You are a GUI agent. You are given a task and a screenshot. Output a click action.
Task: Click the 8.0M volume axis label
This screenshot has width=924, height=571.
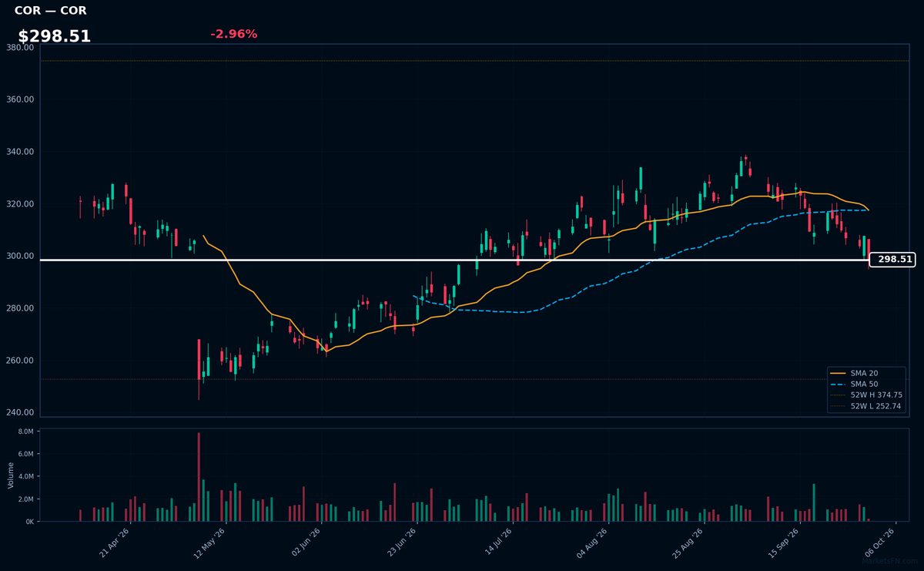(x=26, y=432)
